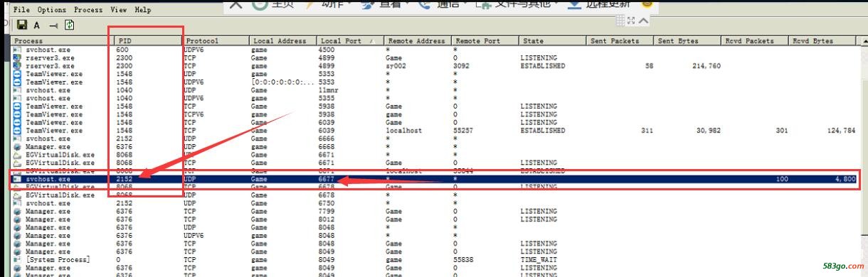Select the highlighted svchost.exe port 6677 row
This screenshot has height=277, width=868.
click(438, 180)
